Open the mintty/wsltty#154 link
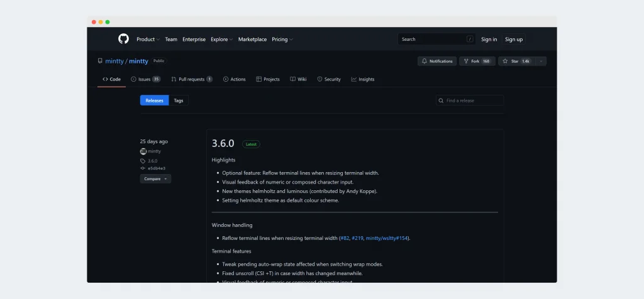The height and width of the screenshot is (299, 644). [x=387, y=238]
